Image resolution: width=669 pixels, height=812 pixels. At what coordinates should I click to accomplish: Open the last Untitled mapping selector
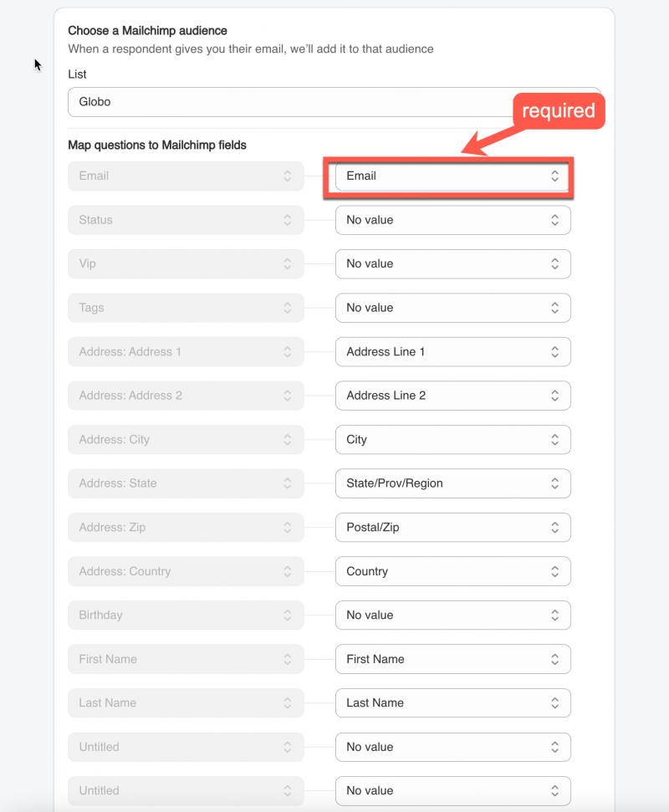[x=452, y=790]
